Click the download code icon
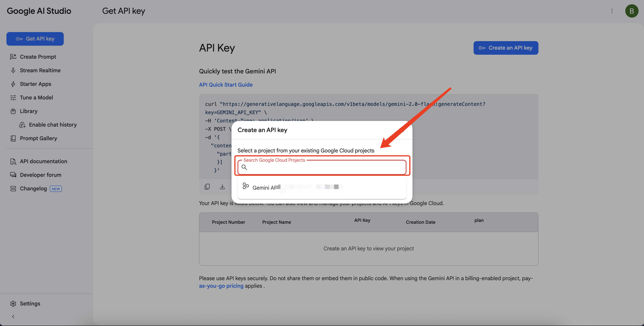 click(222, 187)
